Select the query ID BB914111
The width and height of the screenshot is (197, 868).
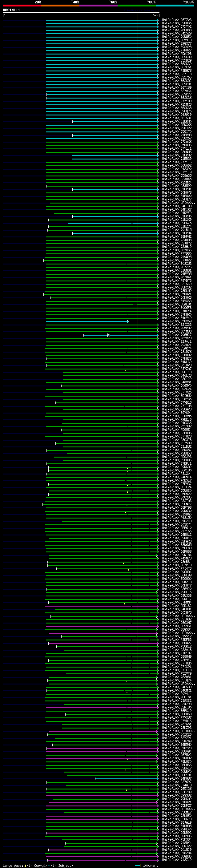point(11,10)
